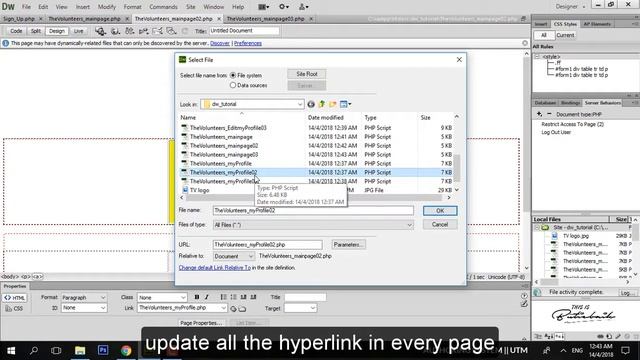Click the File name input field

pyautogui.click(x=313, y=211)
